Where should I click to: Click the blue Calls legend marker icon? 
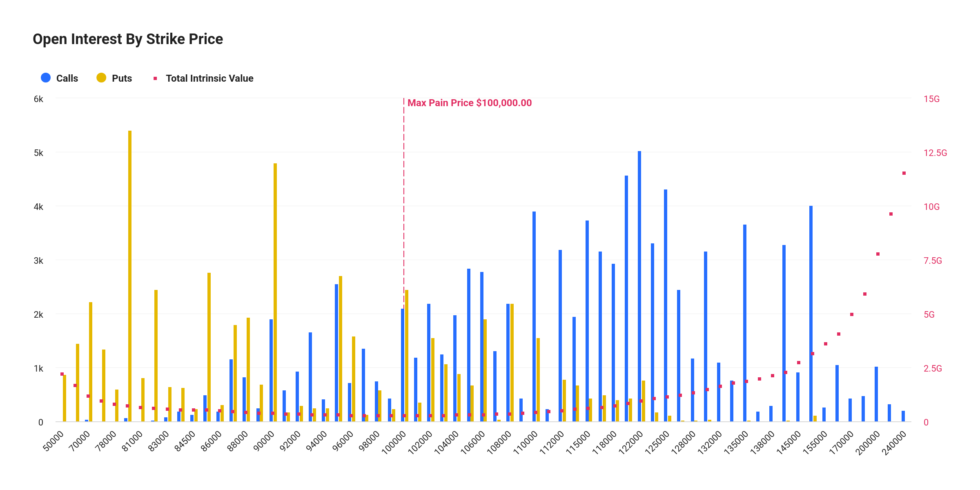(x=45, y=78)
